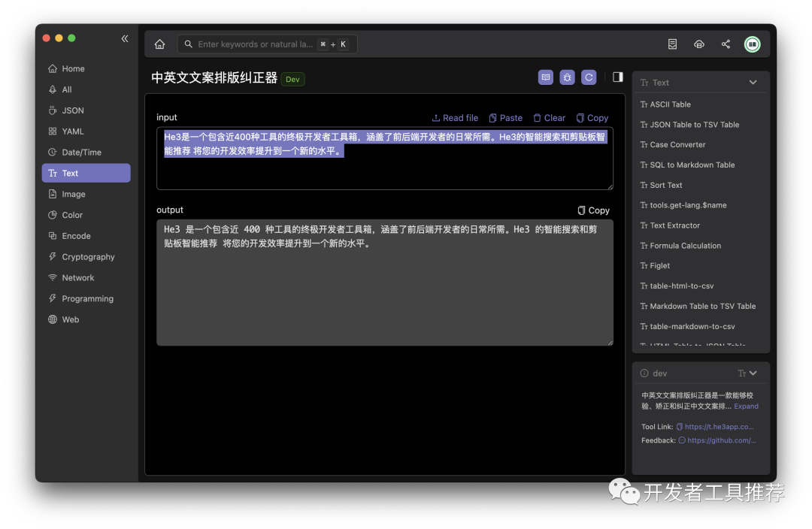The width and height of the screenshot is (812, 529).
Task: Open the JSON category in the sidebar
Action: pos(73,110)
